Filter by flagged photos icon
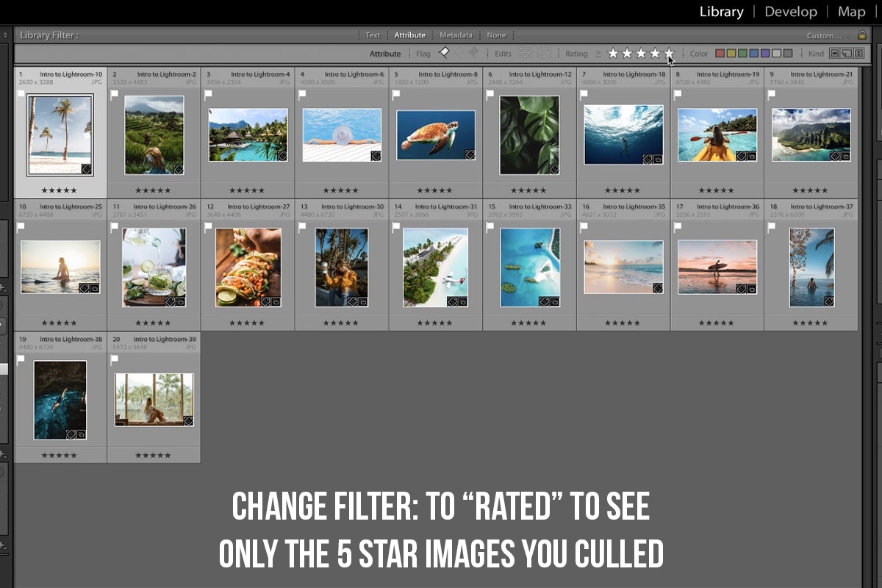The width and height of the screenshot is (882, 588). (443, 53)
